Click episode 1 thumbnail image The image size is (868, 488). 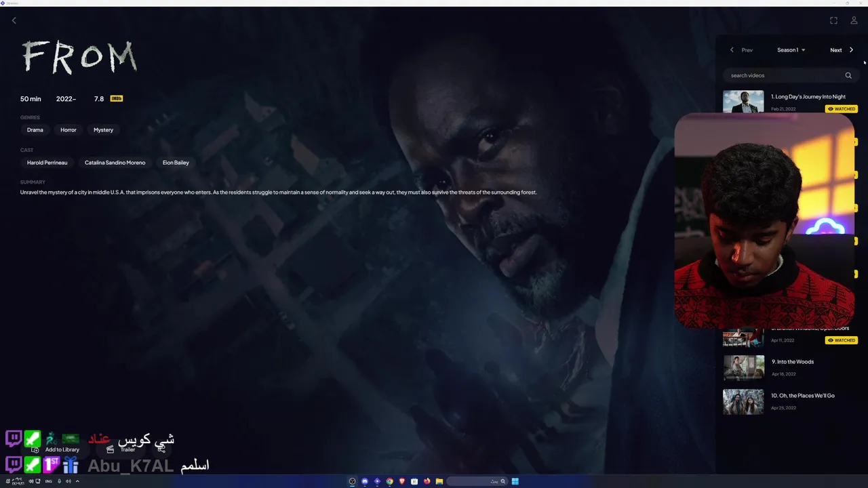point(743,102)
